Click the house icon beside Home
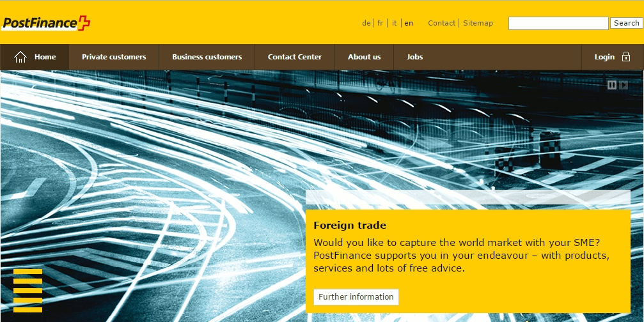Viewport: 644px width, 322px height. pos(20,57)
